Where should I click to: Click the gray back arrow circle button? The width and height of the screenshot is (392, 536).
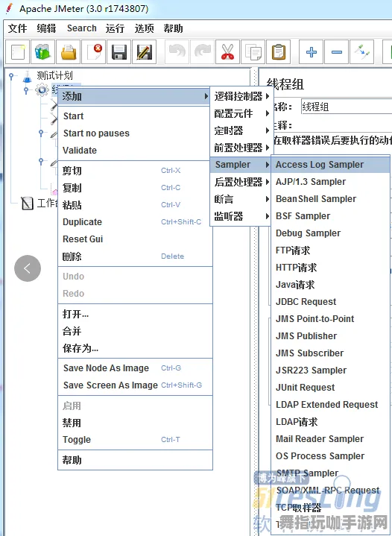(28, 268)
